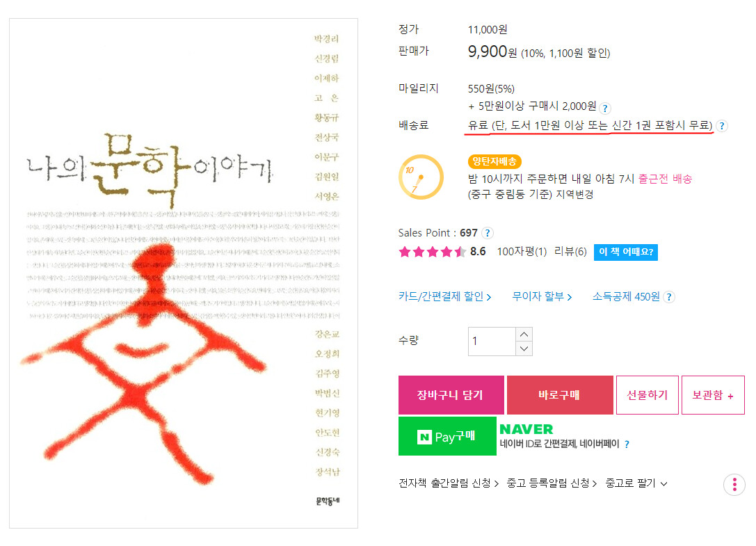Click the Naver Pay help question mark
The width and height of the screenshot is (756, 546).
pos(627,444)
